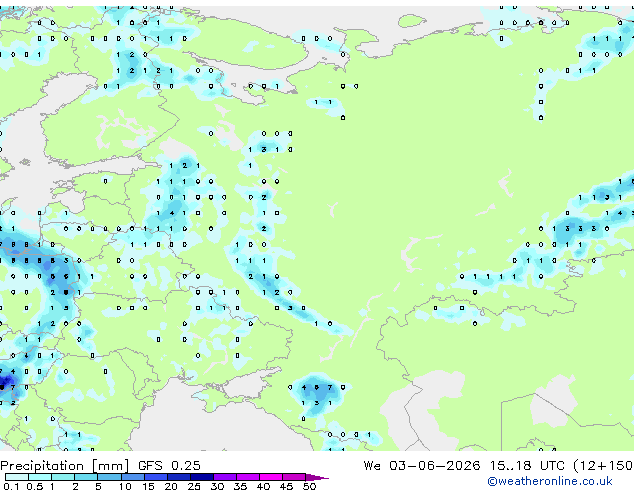Open the weatheronline.co.uk copyright link
Screen dimensions: 634x490
(x=549, y=481)
